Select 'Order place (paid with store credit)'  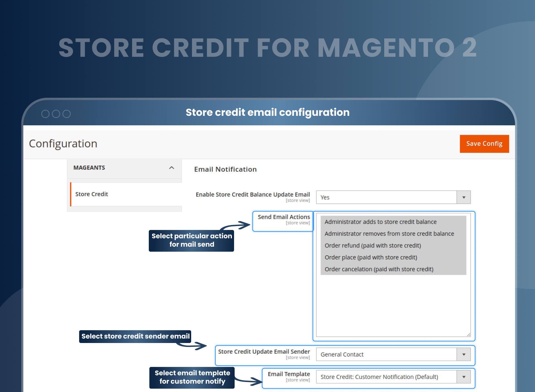pos(393,257)
